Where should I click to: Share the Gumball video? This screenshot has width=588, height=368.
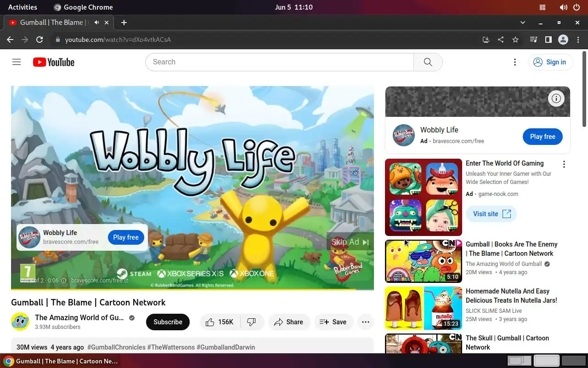click(289, 322)
